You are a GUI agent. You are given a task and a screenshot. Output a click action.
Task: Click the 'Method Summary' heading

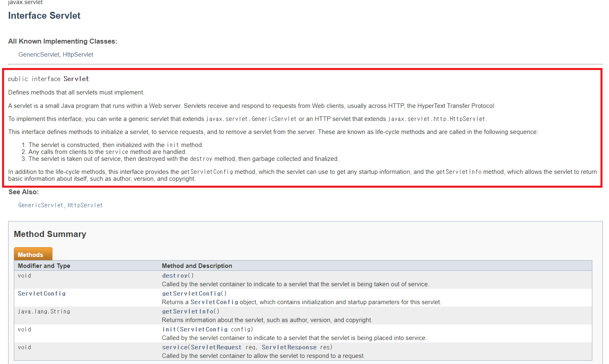pyautogui.click(x=50, y=234)
